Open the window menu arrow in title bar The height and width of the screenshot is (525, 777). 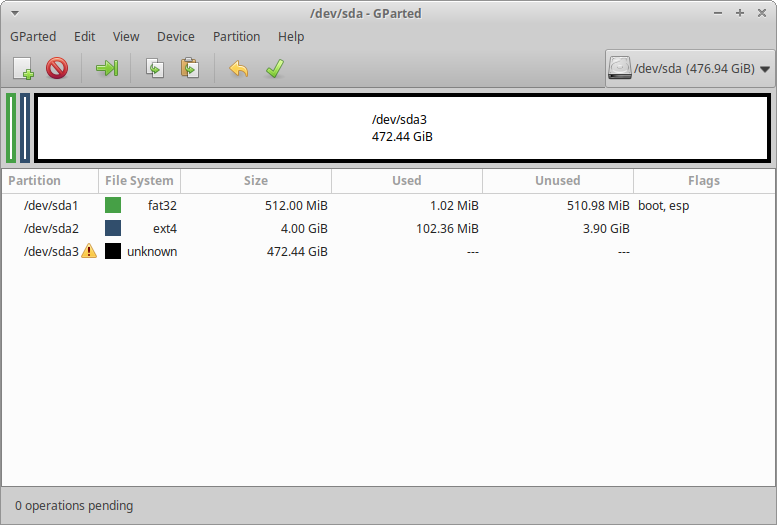15,13
